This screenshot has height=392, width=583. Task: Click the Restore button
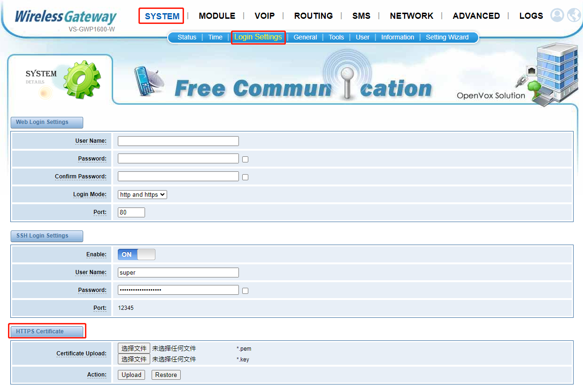[x=166, y=375]
